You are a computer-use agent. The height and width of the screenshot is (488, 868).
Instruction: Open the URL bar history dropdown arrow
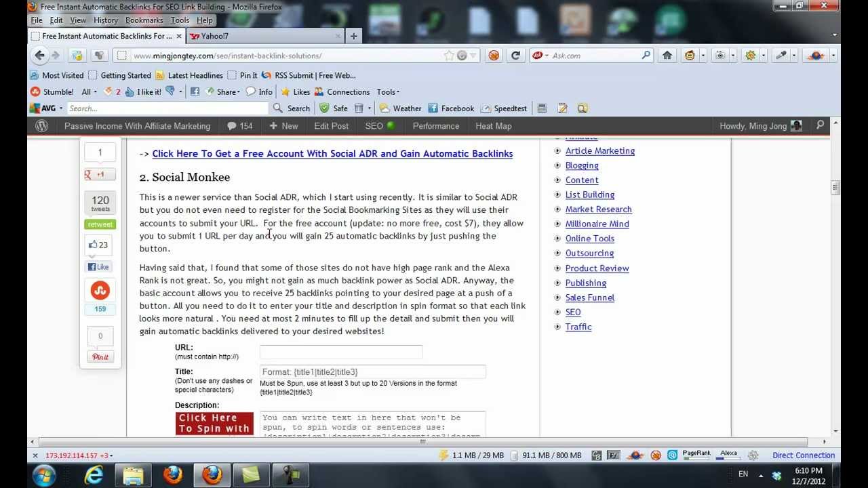click(x=474, y=56)
